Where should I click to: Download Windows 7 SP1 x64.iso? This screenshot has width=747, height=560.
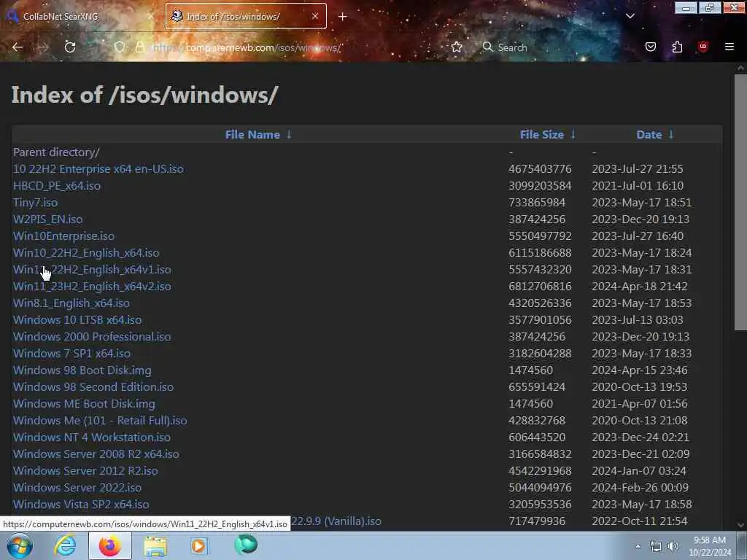(x=71, y=354)
